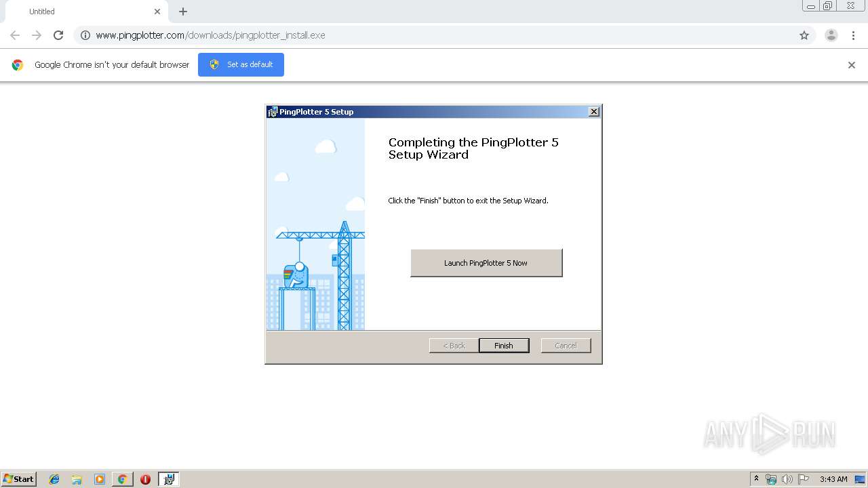
Task: Minimize the Chrome window
Action: click(x=811, y=6)
